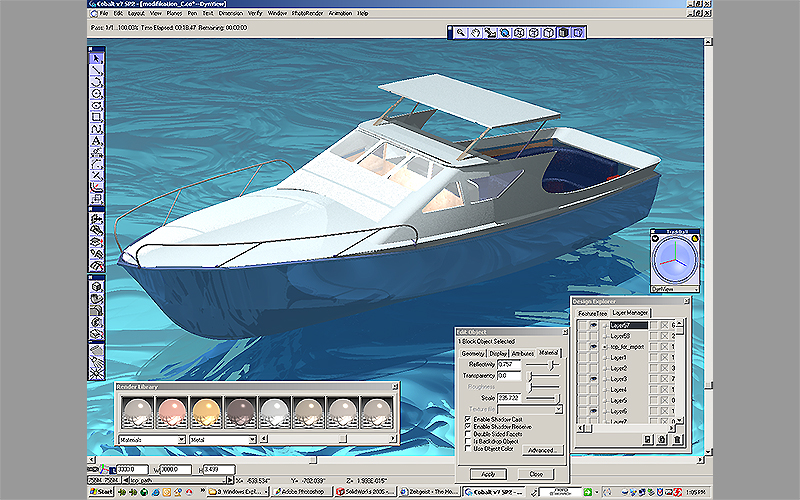Check the Double Sided Facets option
The height and width of the screenshot is (500, 800).
[468, 433]
